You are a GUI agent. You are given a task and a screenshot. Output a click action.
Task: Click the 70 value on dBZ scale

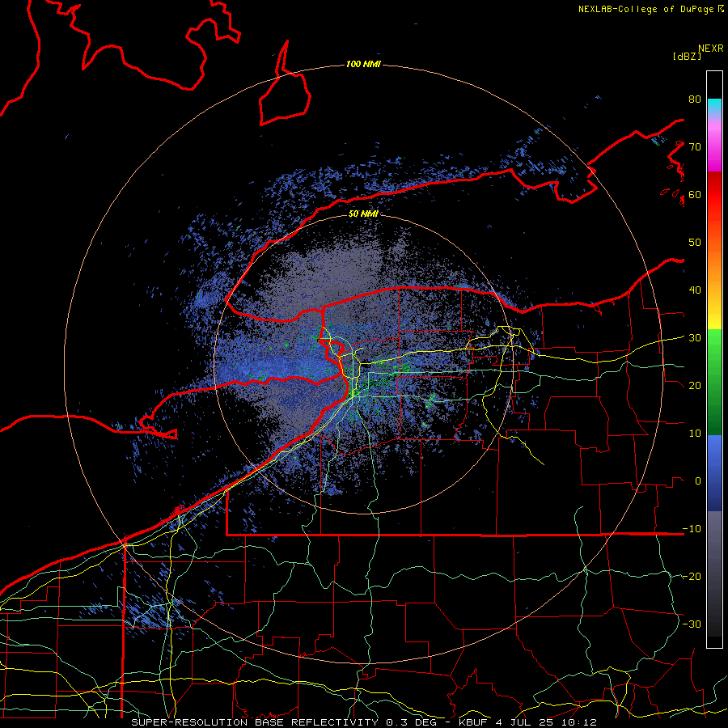pyautogui.click(x=695, y=147)
